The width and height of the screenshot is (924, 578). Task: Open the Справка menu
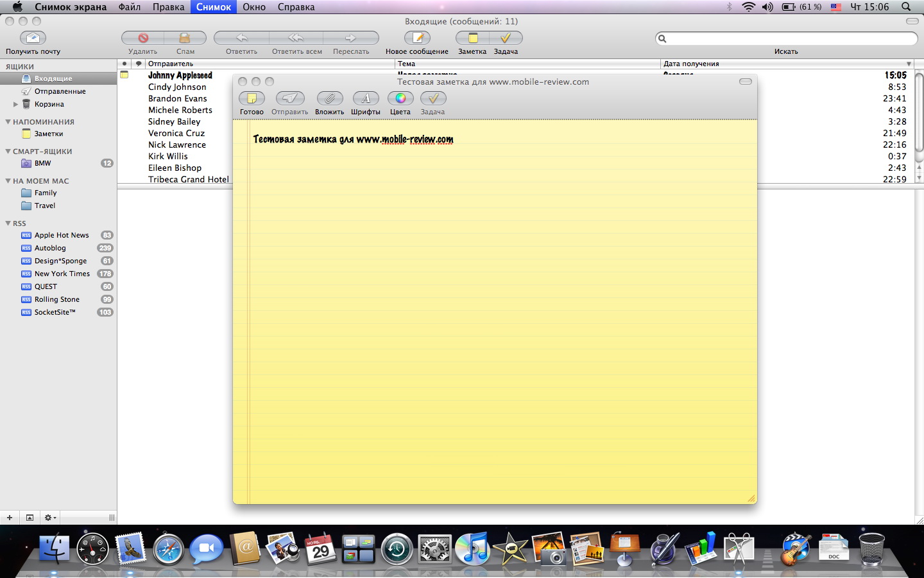(296, 6)
